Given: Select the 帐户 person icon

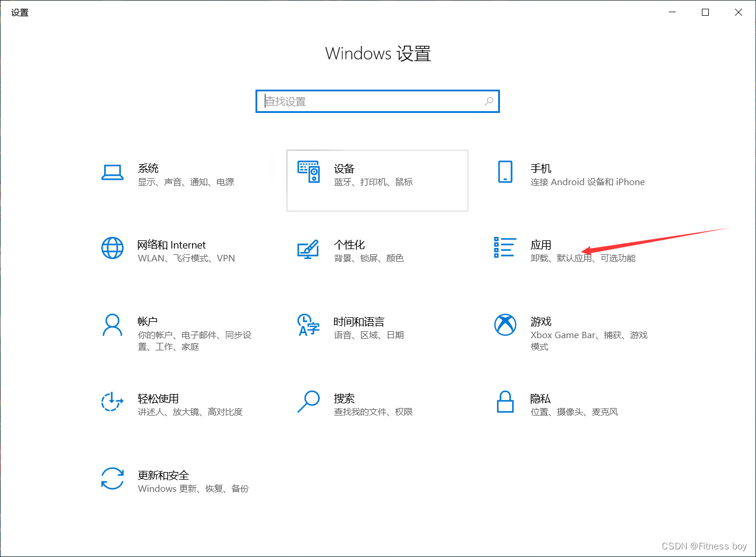Looking at the screenshot, I should tap(112, 325).
